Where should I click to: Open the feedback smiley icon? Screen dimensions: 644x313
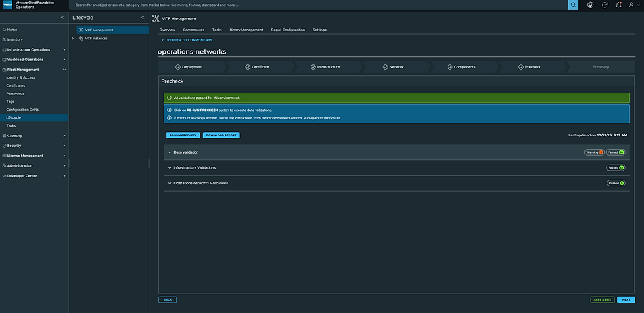(x=590, y=5)
